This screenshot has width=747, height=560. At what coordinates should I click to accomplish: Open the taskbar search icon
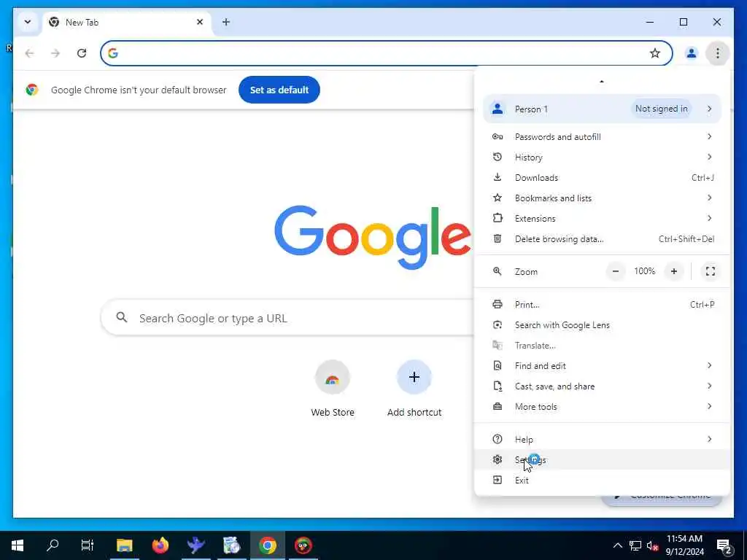point(53,545)
